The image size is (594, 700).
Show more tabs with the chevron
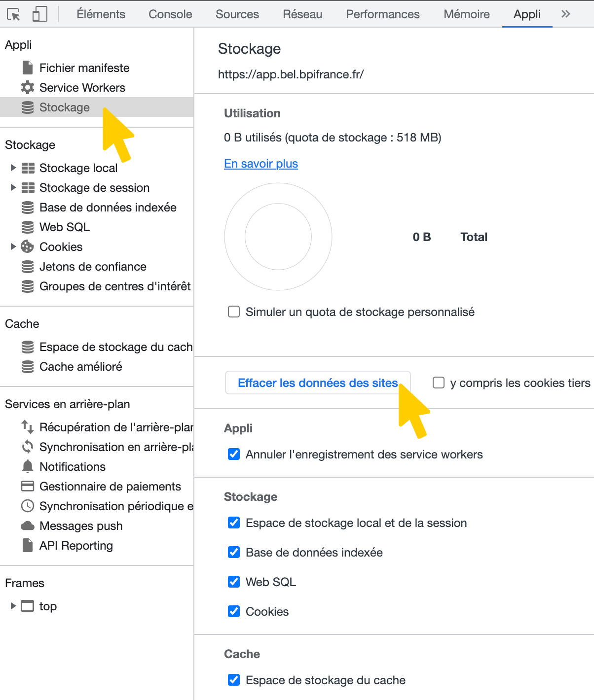(x=565, y=14)
